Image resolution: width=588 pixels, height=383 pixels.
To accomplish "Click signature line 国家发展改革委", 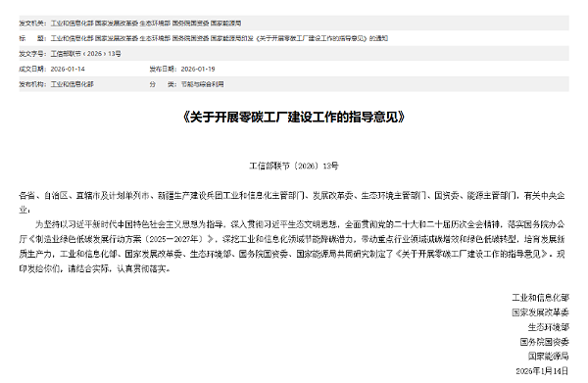I will [541, 312].
